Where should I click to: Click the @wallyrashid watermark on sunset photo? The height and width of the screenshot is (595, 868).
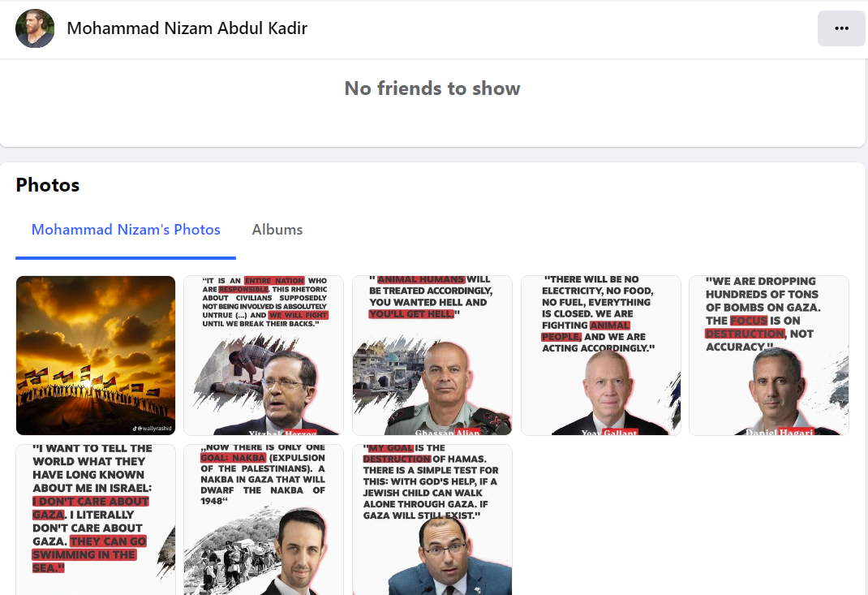153,427
